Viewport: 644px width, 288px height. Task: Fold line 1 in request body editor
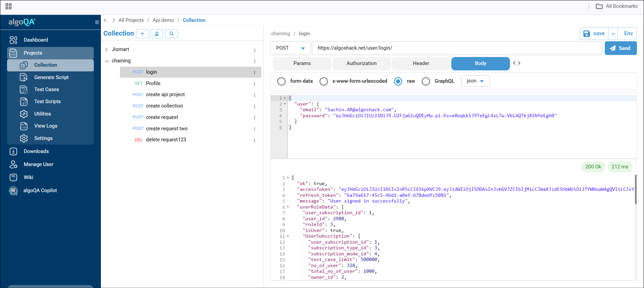click(x=285, y=98)
